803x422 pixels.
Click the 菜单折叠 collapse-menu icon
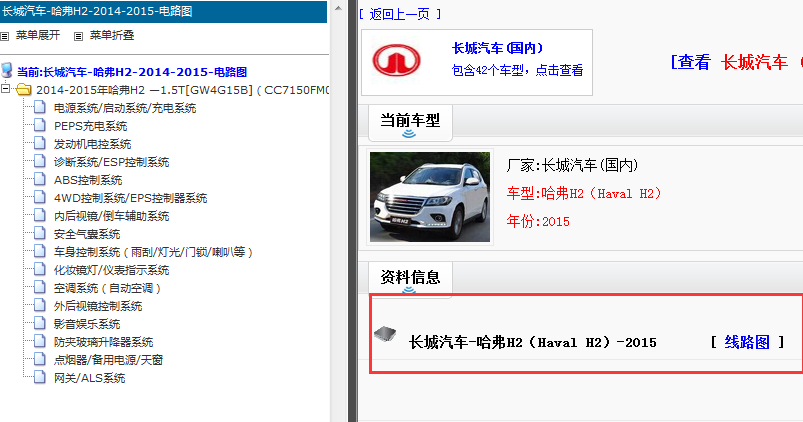(78, 36)
